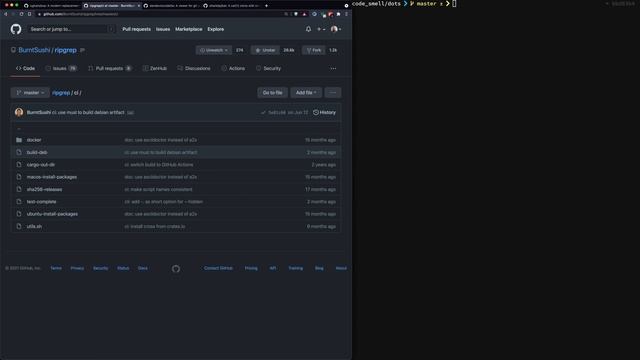Select the Code repository tab
640x360 pixels.
tap(25, 68)
